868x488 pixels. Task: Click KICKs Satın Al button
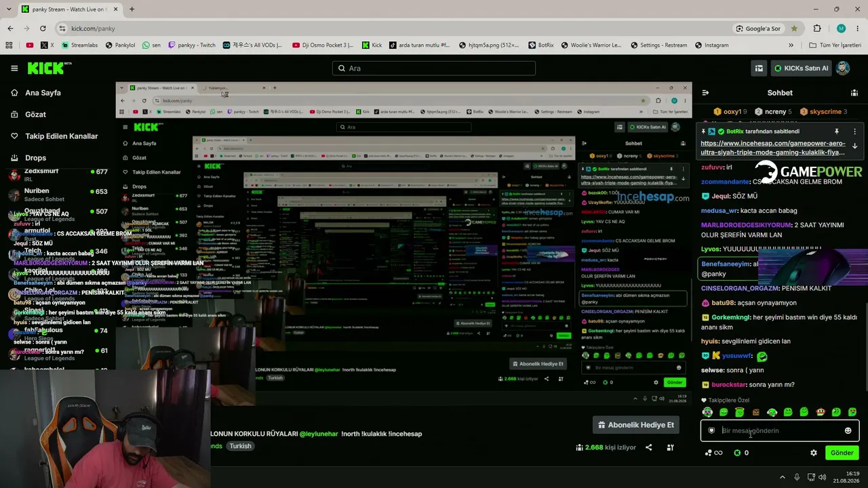pyautogui.click(x=800, y=68)
